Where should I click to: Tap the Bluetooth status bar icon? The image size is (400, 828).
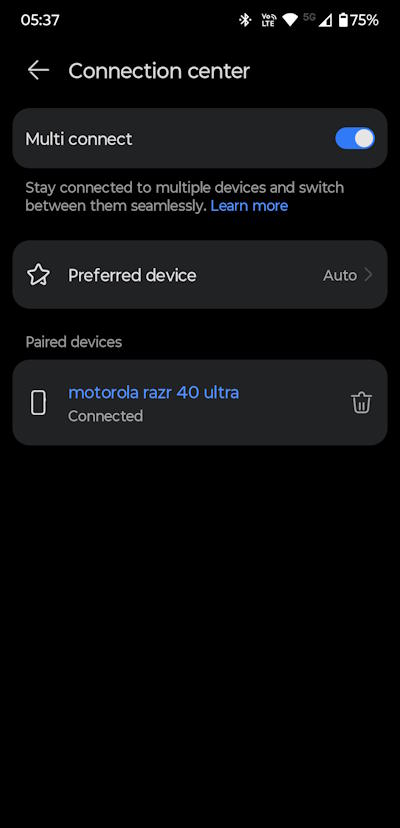tap(245, 20)
